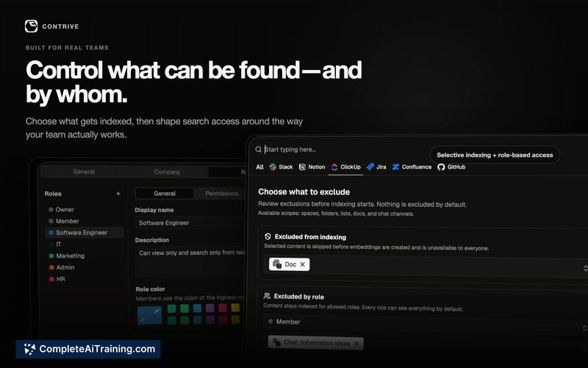Click the people icon beside Excluded by role
The height and width of the screenshot is (368, 588).
point(267,296)
